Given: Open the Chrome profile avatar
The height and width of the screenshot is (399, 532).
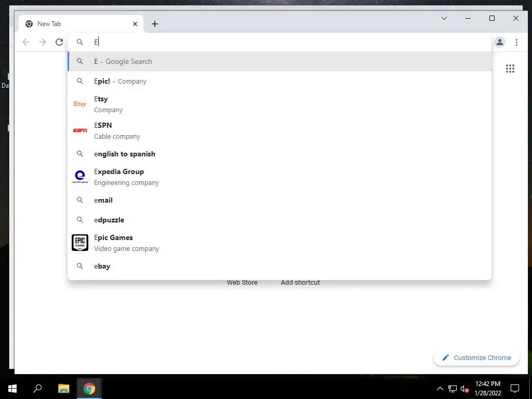Looking at the screenshot, I should [x=499, y=42].
